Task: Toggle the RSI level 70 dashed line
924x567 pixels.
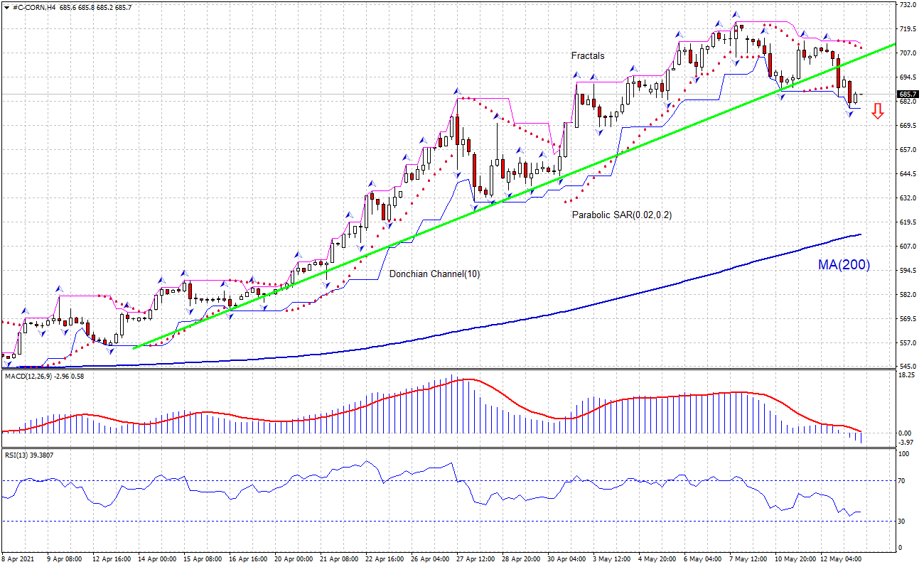Action: (x=426, y=480)
